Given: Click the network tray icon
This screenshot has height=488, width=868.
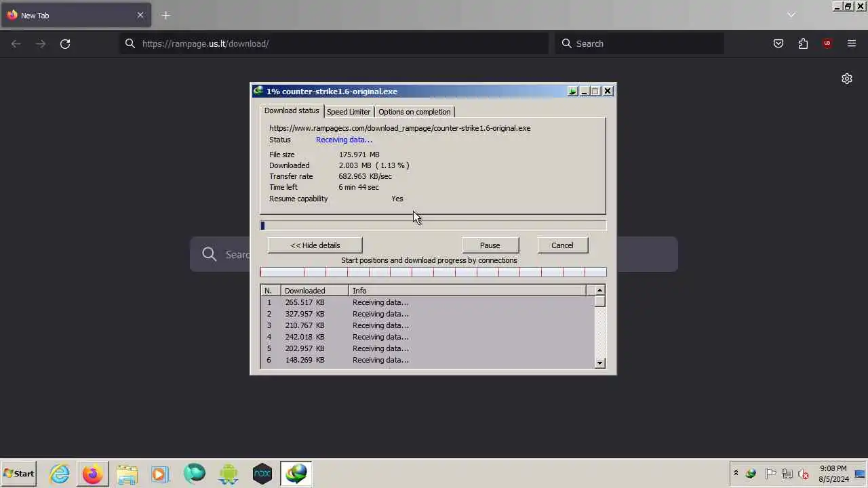Looking at the screenshot, I should (787, 474).
